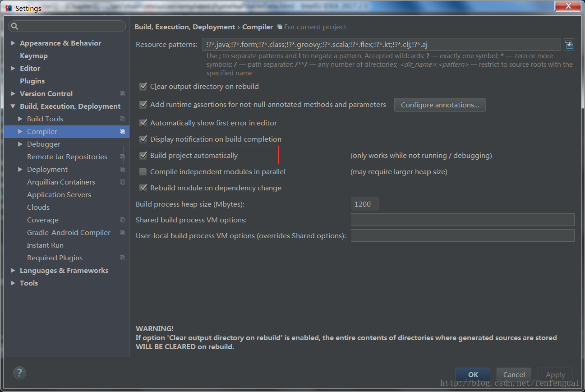The width and height of the screenshot is (585, 392).
Task: Expand Build Tools subtree arrow
Action: point(20,119)
